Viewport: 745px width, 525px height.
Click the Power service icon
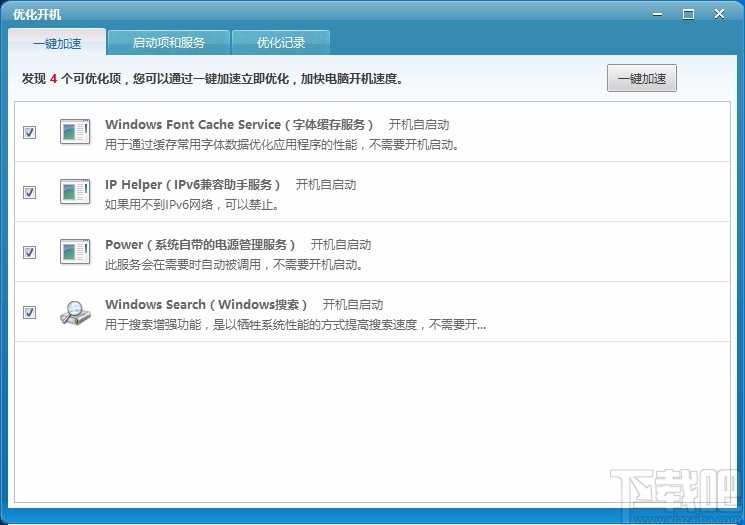click(75, 251)
